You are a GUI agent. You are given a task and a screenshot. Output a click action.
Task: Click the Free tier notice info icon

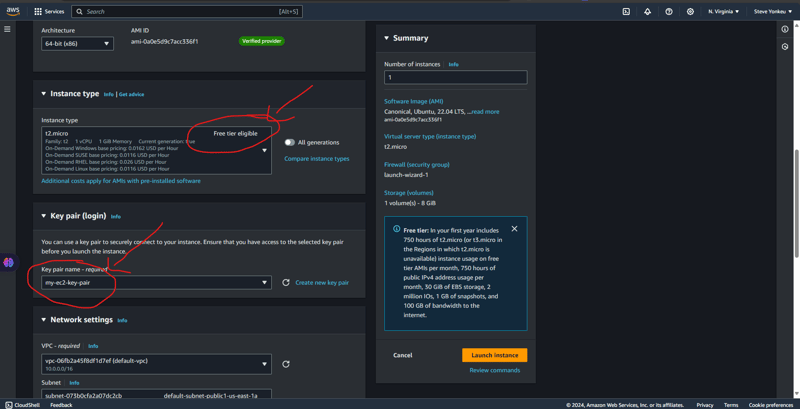tap(396, 229)
